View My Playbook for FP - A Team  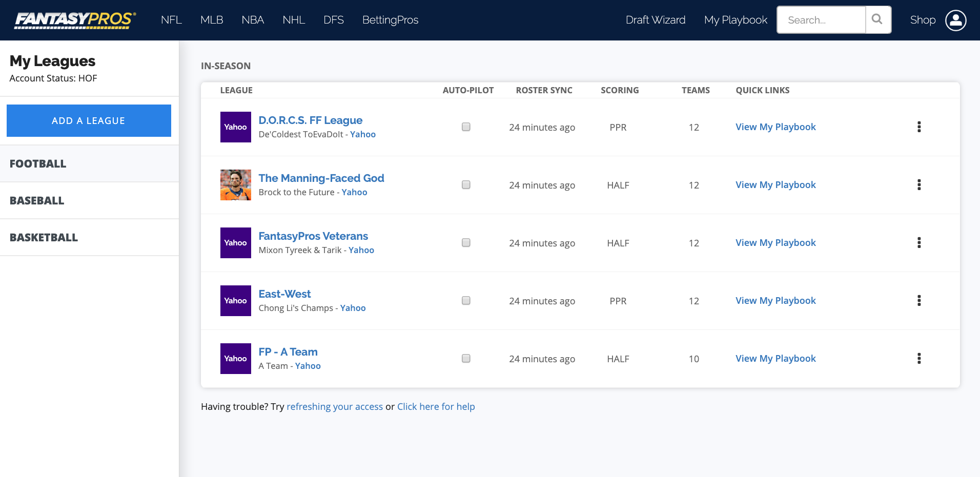tap(775, 359)
